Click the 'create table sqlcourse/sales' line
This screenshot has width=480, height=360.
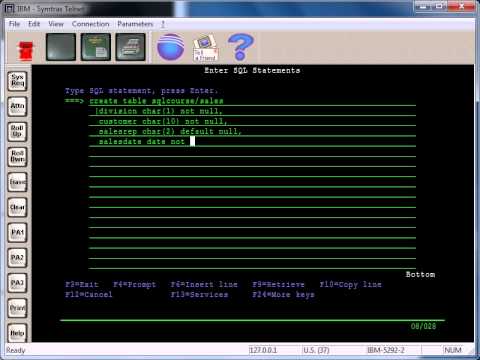point(156,101)
